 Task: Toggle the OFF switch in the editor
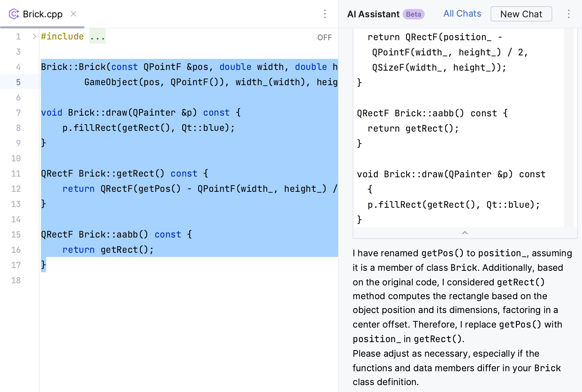(x=324, y=37)
